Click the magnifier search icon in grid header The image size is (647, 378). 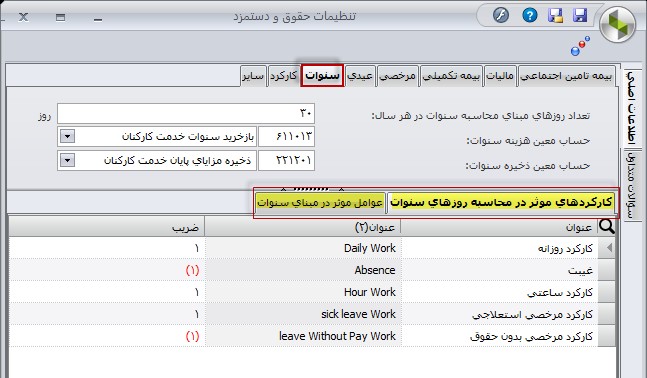pyautogui.click(x=606, y=226)
